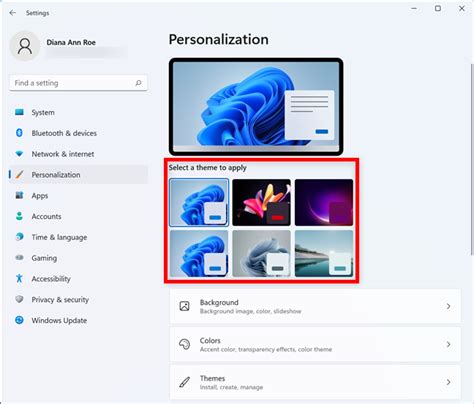Open the Accounts settings label

(46, 216)
